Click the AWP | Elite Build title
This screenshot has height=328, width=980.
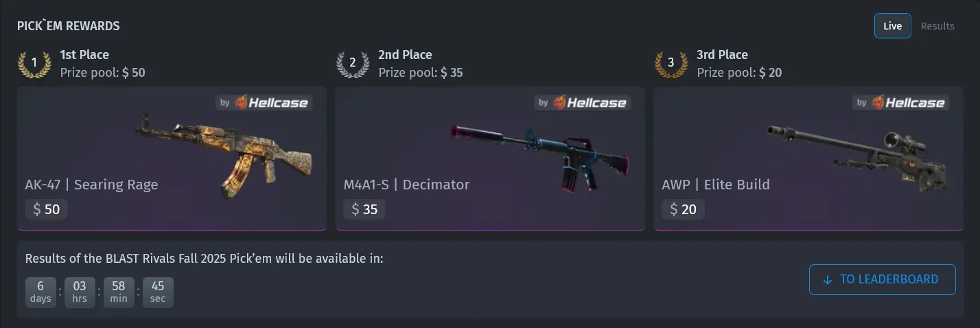click(716, 185)
